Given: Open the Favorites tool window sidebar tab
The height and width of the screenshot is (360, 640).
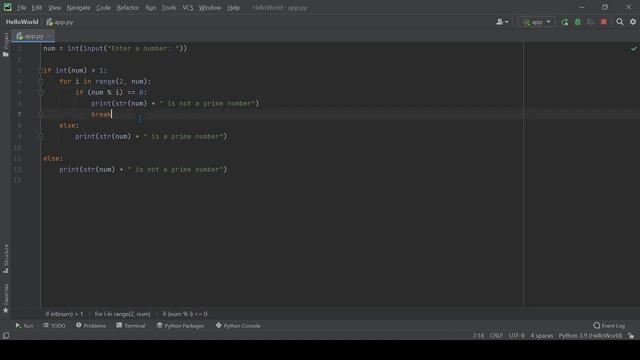Looking at the screenshot, I should pos(6,298).
